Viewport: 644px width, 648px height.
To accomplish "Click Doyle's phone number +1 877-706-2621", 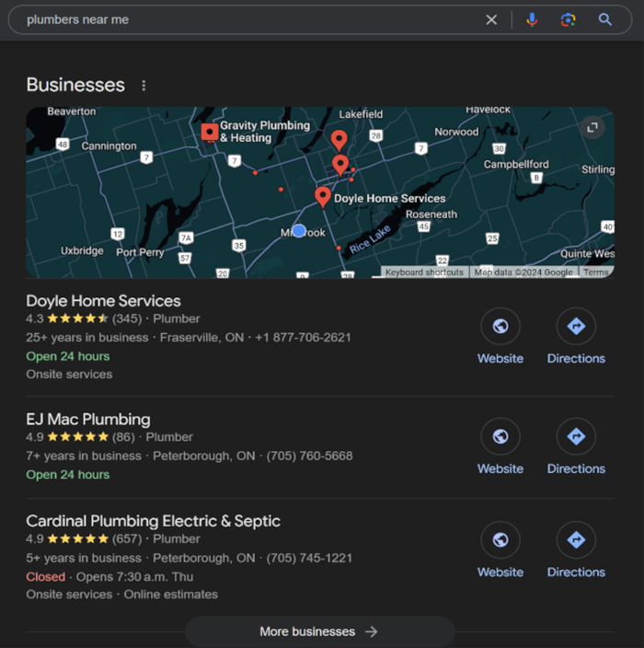I will point(303,338).
